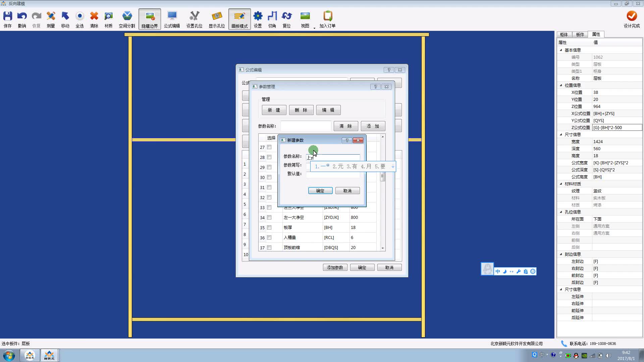Image resolution: width=644 pixels, height=362 pixels.
Task: Expand the IME candidate list arrow
Action: coord(393,167)
